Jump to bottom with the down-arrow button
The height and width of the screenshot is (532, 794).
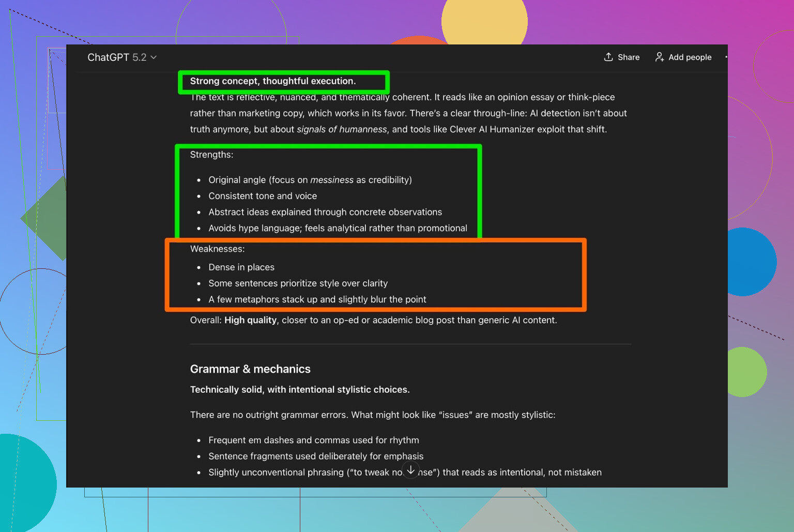[410, 470]
